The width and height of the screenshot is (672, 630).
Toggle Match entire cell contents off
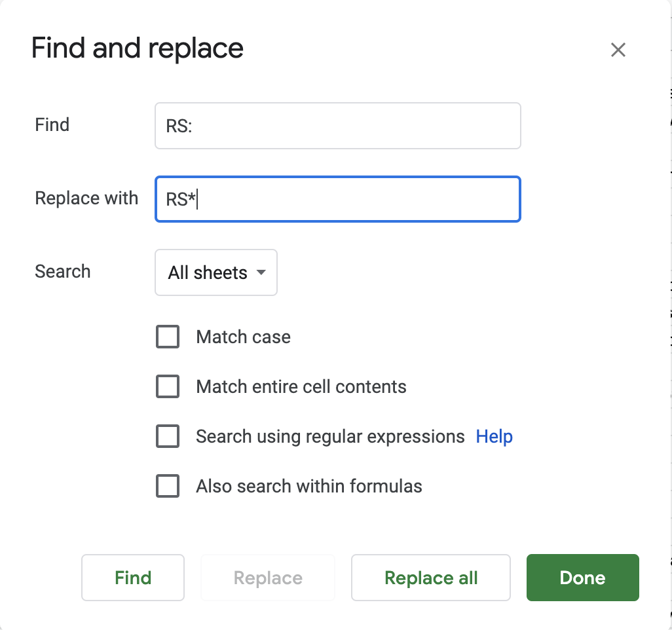click(168, 386)
